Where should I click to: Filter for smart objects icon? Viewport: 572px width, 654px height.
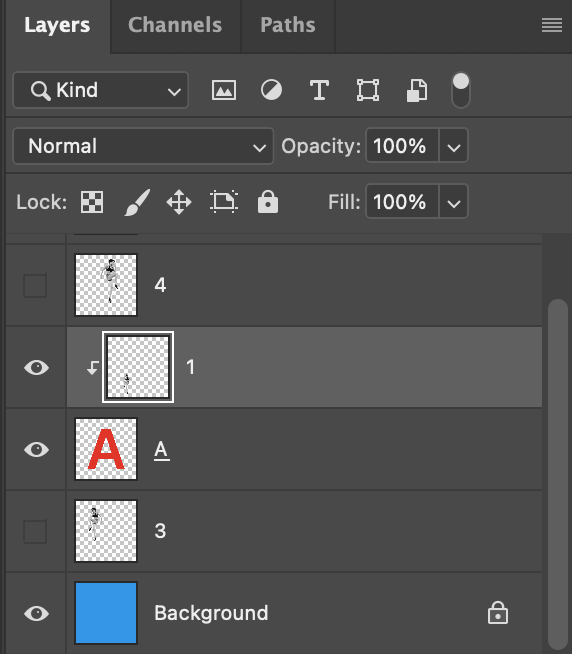coord(417,90)
